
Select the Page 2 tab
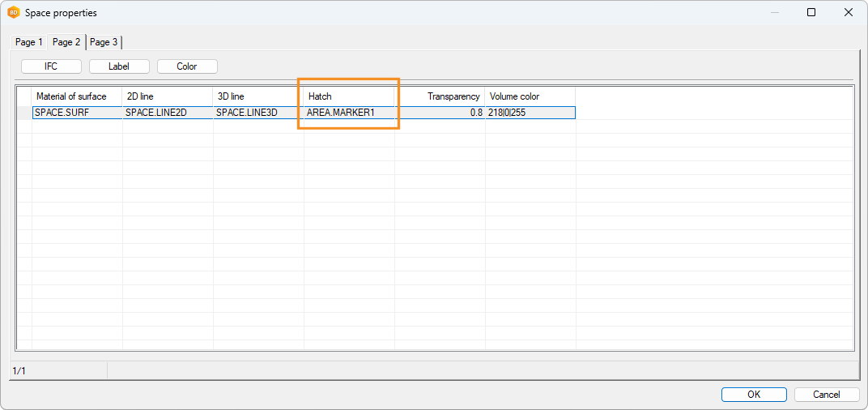[66, 42]
